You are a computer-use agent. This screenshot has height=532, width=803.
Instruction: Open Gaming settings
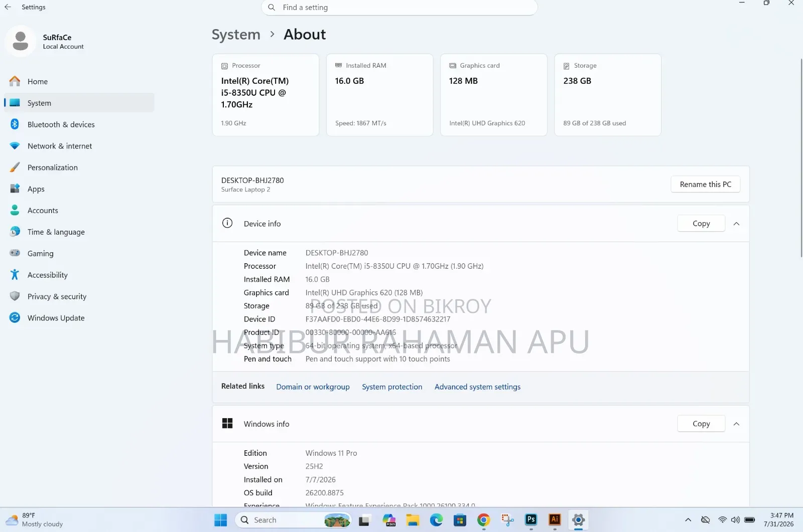pos(79,254)
